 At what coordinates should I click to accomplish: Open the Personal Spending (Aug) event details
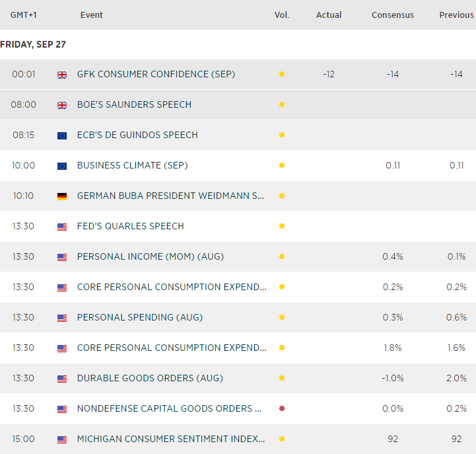(x=139, y=317)
